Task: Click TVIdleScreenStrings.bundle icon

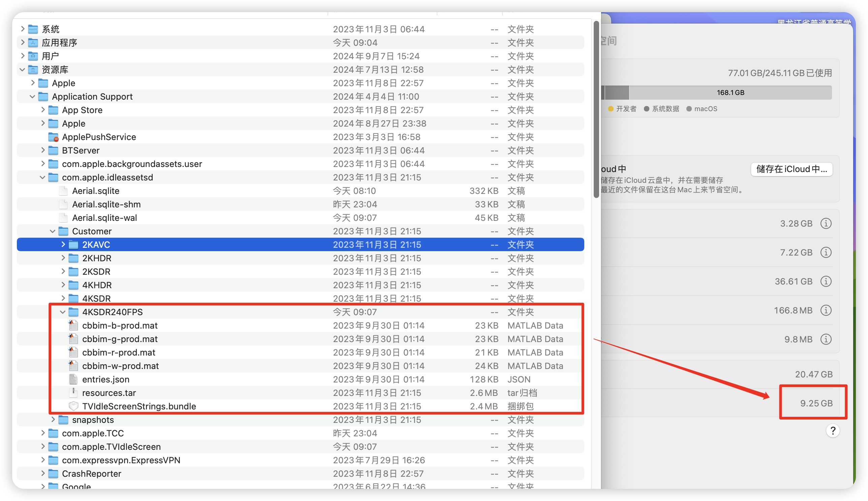Action: click(73, 406)
